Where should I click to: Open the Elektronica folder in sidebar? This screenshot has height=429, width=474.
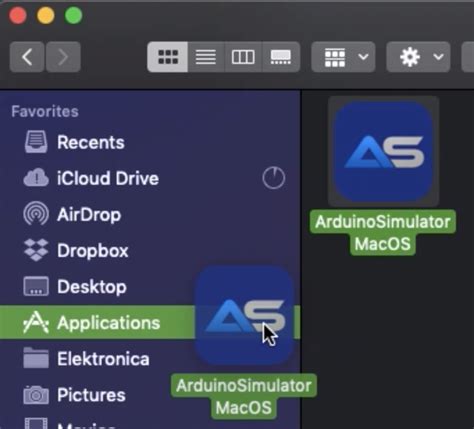point(150,359)
